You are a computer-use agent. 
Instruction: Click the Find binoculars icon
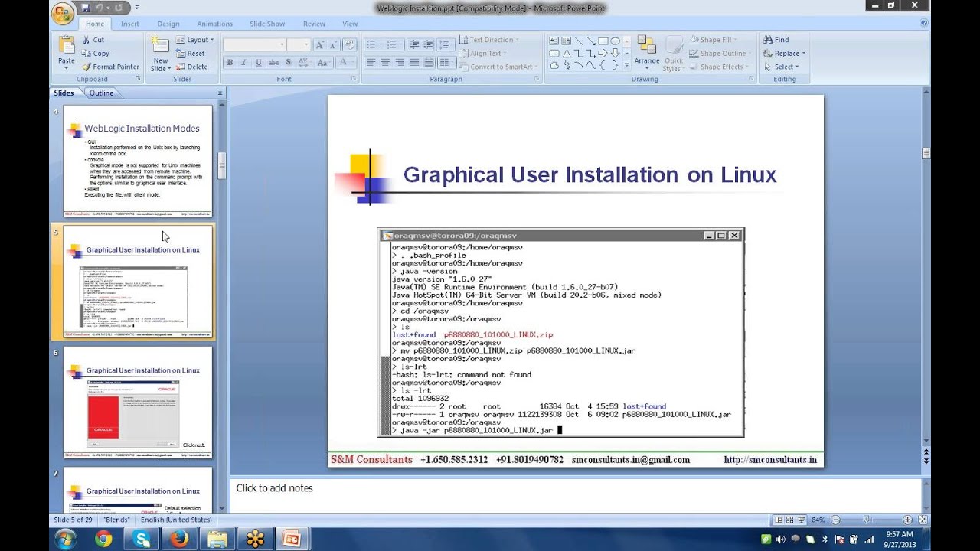(x=768, y=40)
